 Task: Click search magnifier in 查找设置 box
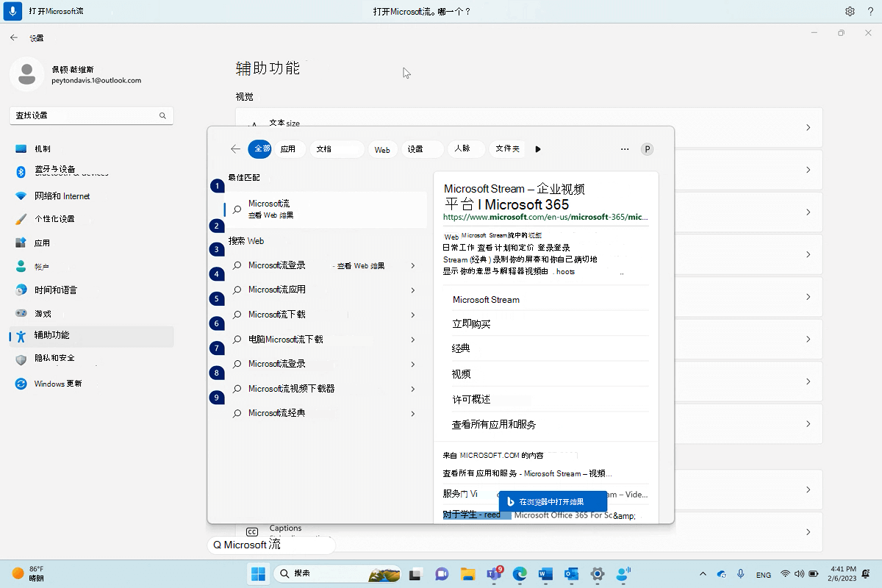[162, 115]
